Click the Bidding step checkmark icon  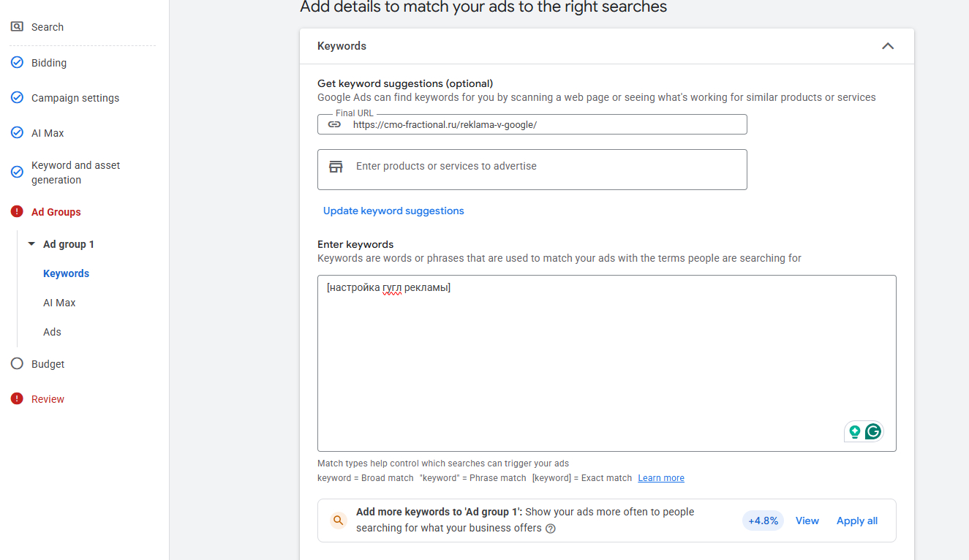pyautogui.click(x=17, y=63)
